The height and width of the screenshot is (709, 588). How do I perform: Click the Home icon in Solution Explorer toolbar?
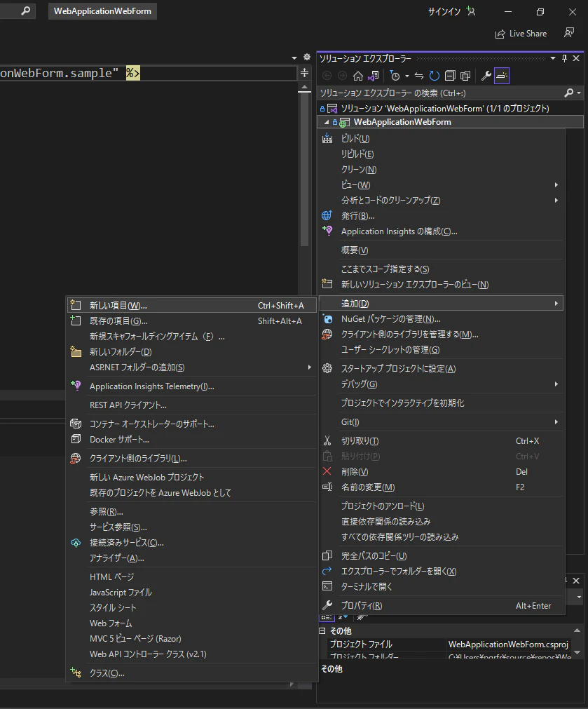358,76
